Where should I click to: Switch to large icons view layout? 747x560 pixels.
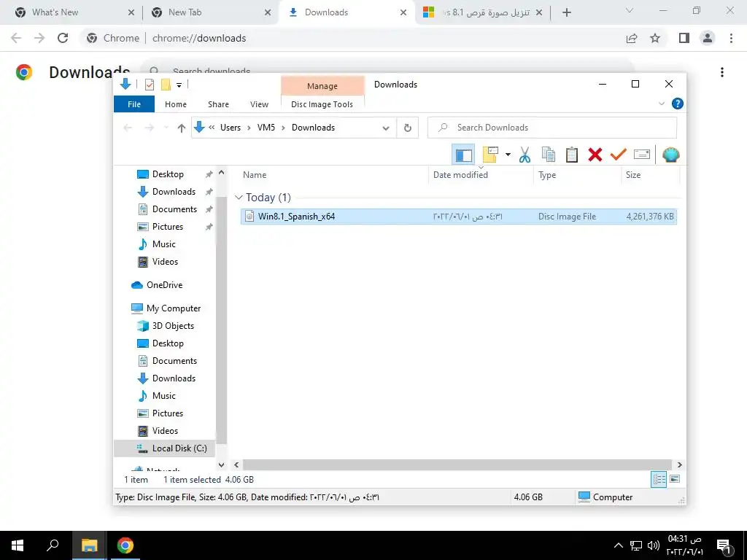[675, 479]
